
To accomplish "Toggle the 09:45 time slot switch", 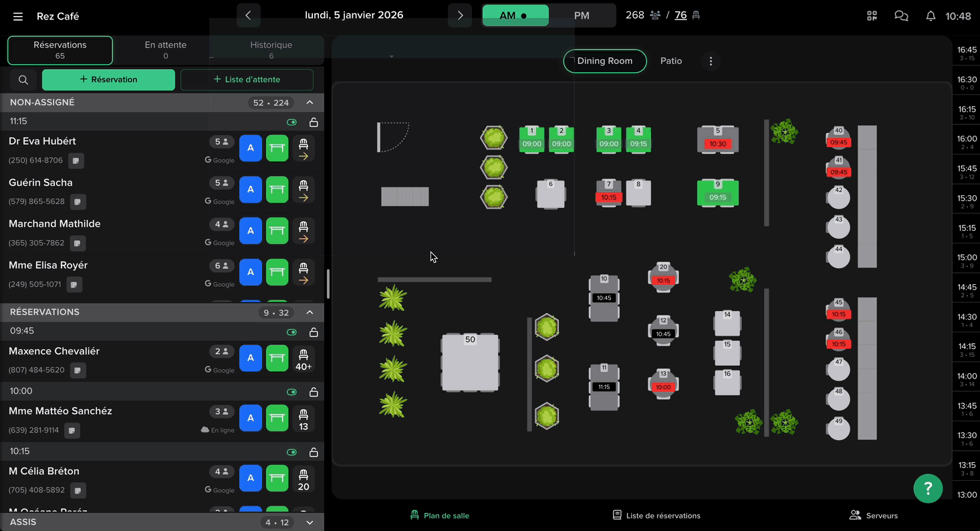I will tap(291, 332).
